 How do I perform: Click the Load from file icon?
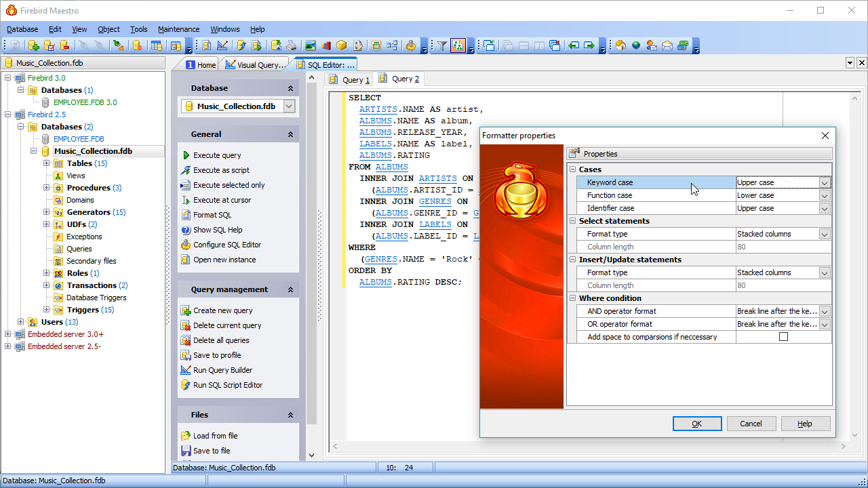click(186, 436)
